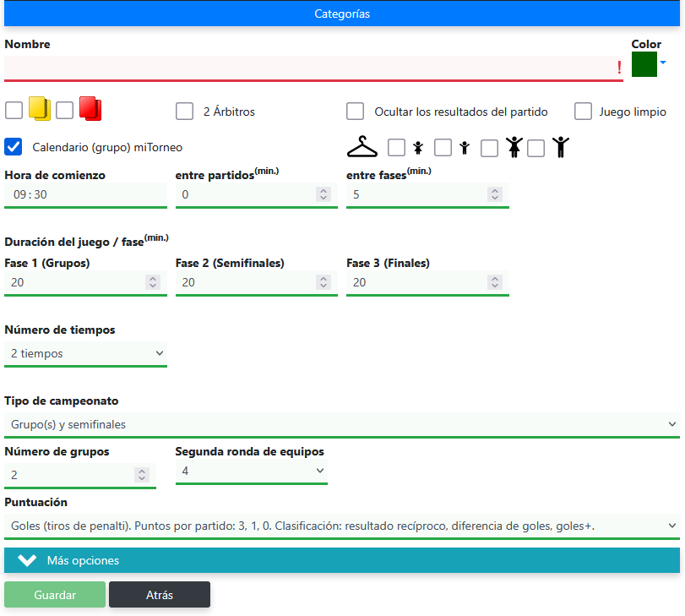The height and width of the screenshot is (616, 685).
Task: Open the Puntuación dropdown
Action: (x=342, y=526)
